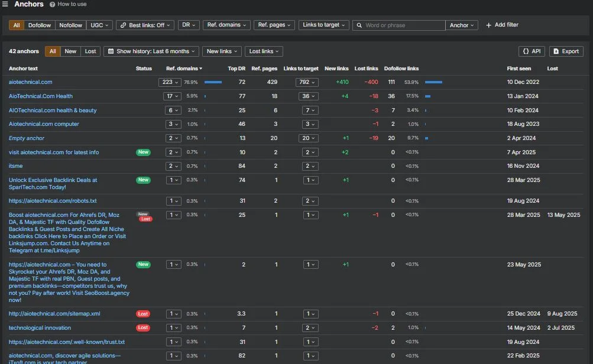Select the All link type filter
The width and height of the screenshot is (593, 364).
click(x=17, y=25)
